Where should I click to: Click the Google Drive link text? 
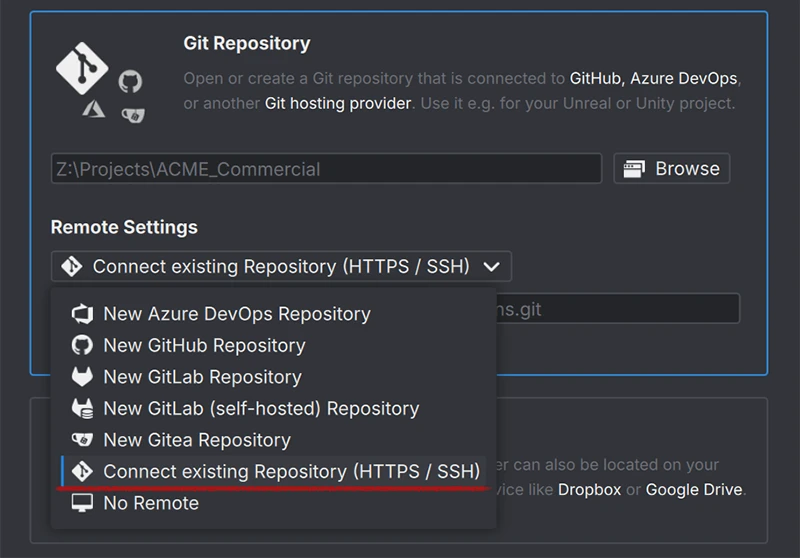click(693, 489)
